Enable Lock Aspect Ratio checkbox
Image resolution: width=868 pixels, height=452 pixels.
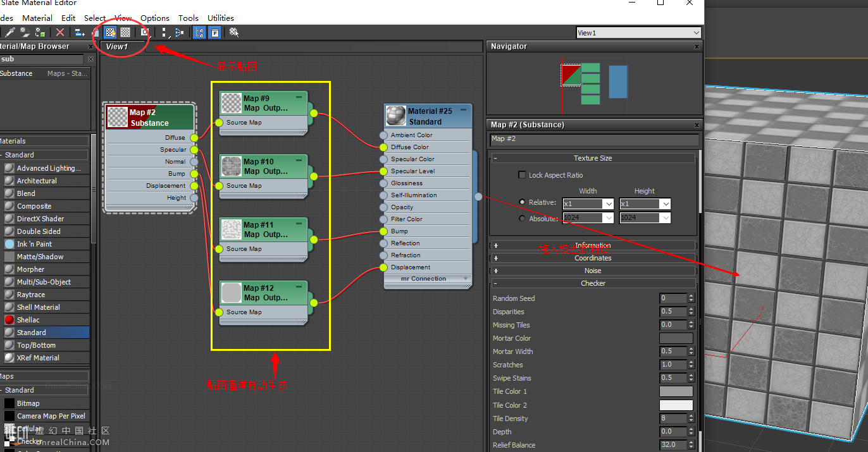(x=522, y=175)
